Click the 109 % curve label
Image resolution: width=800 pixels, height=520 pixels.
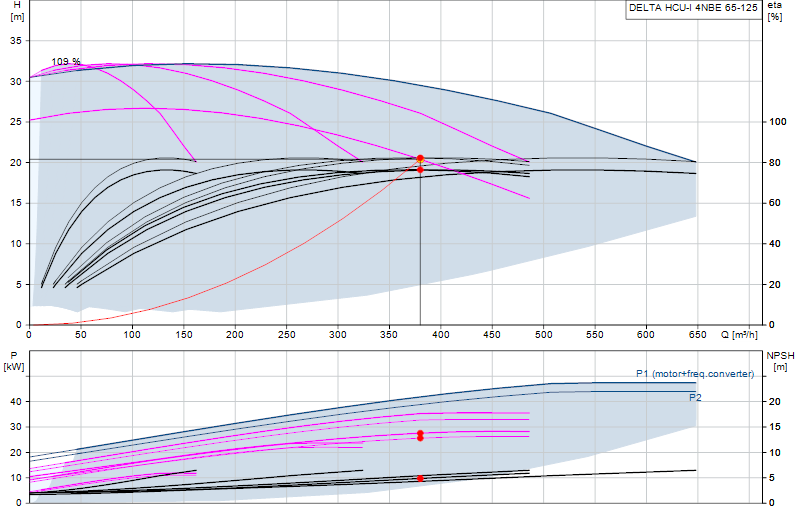click(66, 61)
